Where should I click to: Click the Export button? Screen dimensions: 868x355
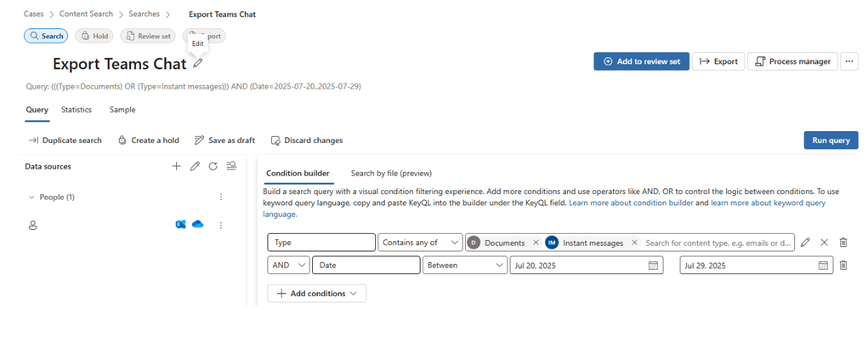point(718,61)
